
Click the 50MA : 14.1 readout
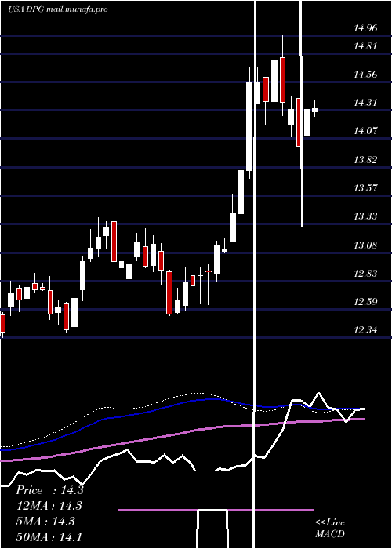pyautogui.click(x=49, y=536)
